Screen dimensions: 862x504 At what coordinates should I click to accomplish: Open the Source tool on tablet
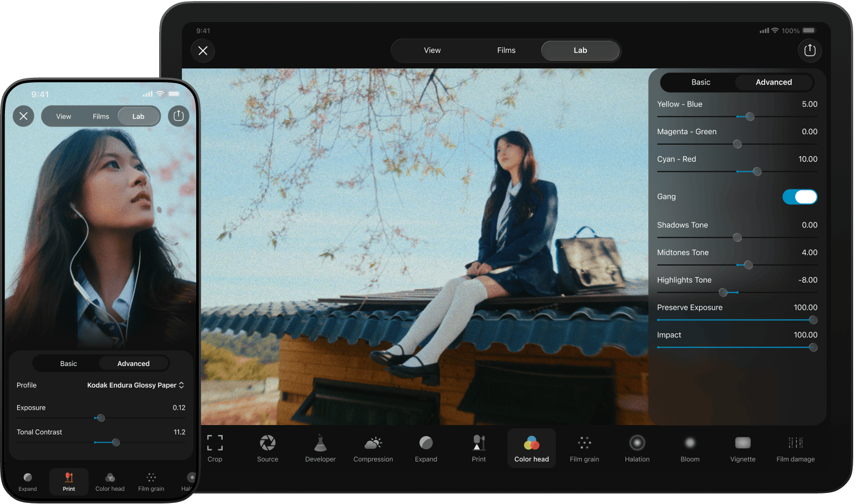(x=267, y=448)
